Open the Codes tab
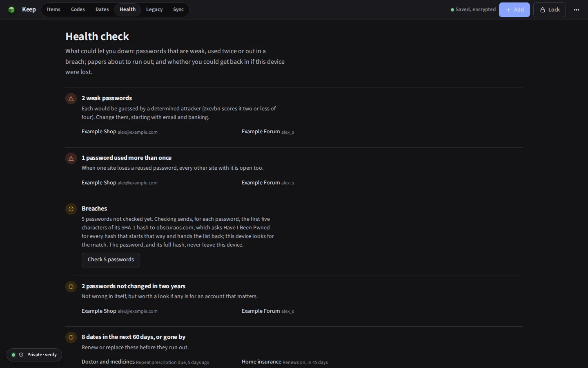Image resolution: width=588 pixels, height=368 pixels. coord(78,9)
